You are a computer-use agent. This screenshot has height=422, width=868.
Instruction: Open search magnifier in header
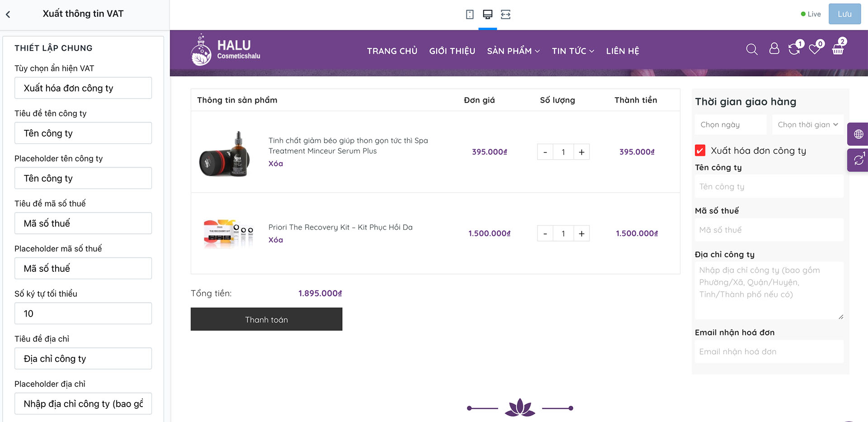[x=752, y=49]
